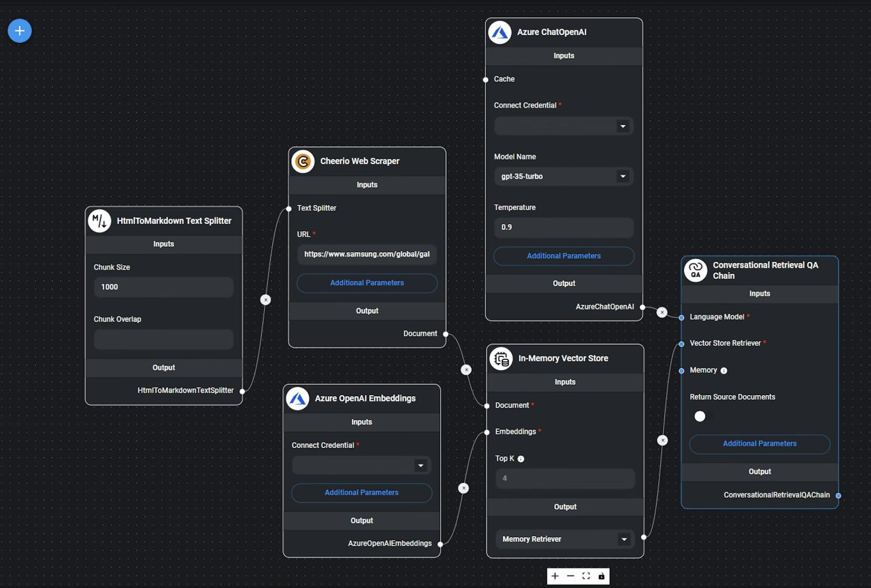Click the 'HtmlToMarkdownTextSplitter' output label
This screenshot has width=871, height=588.
[185, 390]
